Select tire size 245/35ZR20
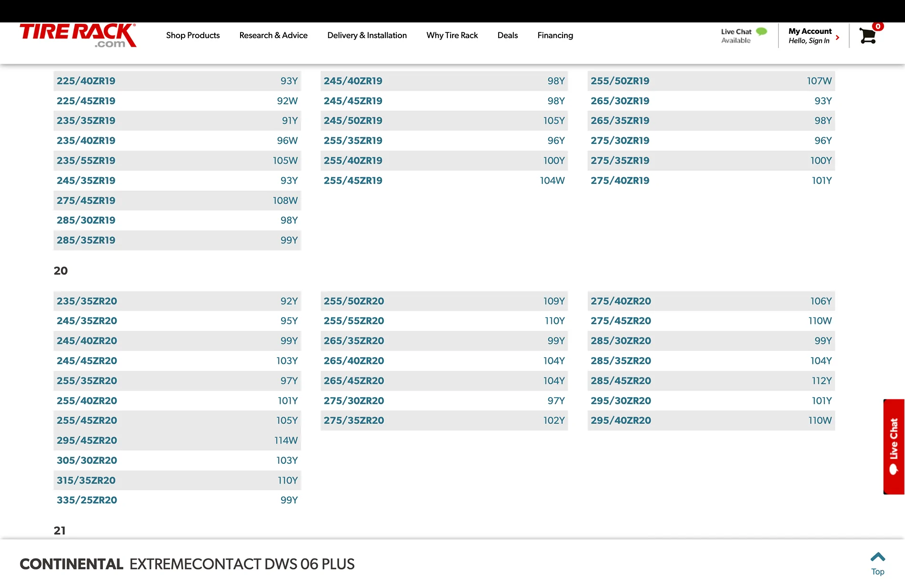The height and width of the screenshot is (588, 905). tap(177, 321)
